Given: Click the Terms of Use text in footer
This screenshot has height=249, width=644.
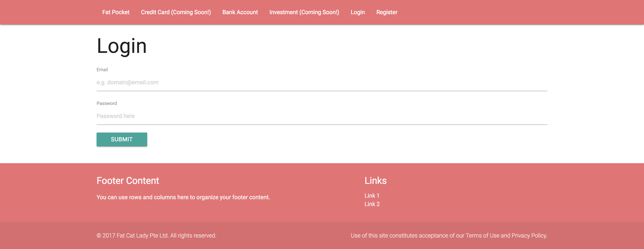Looking at the screenshot, I should coord(482,236).
